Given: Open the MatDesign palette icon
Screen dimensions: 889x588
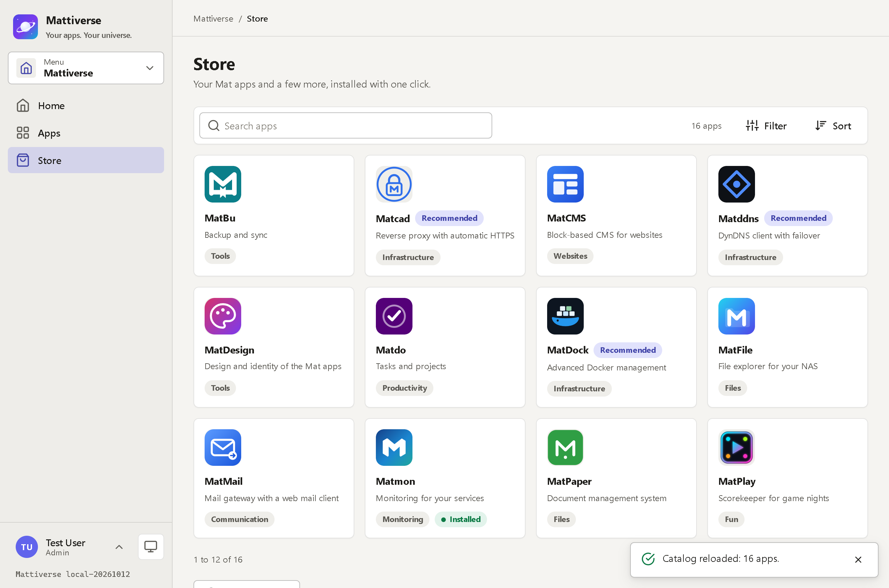Looking at the screenshot, I should click(x=223, y=316).
